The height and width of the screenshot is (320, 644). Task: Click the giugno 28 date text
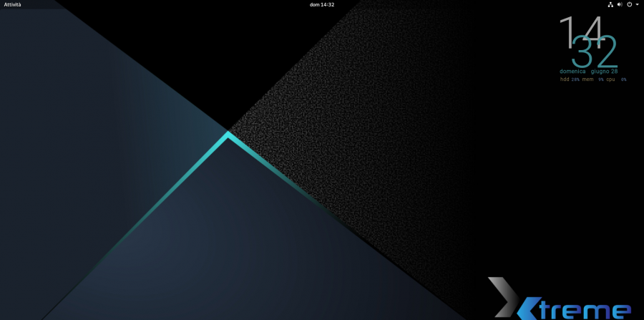tap(604, 72)
